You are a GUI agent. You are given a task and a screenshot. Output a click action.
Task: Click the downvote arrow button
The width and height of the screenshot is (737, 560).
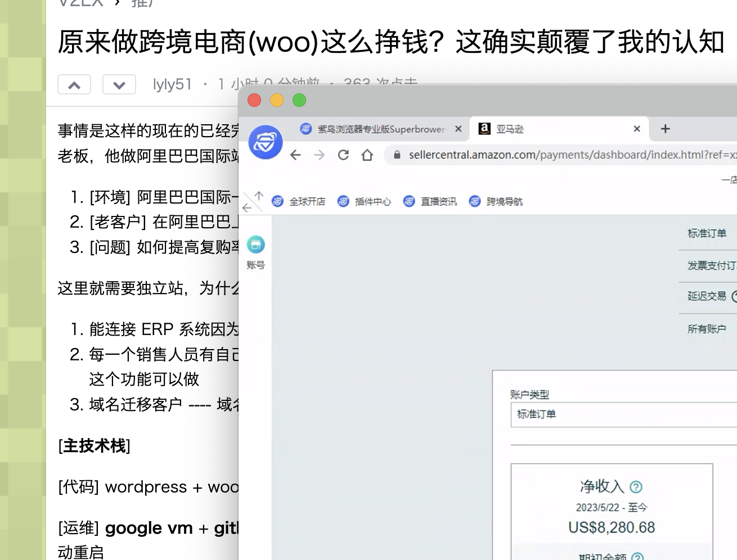(119, 85)
